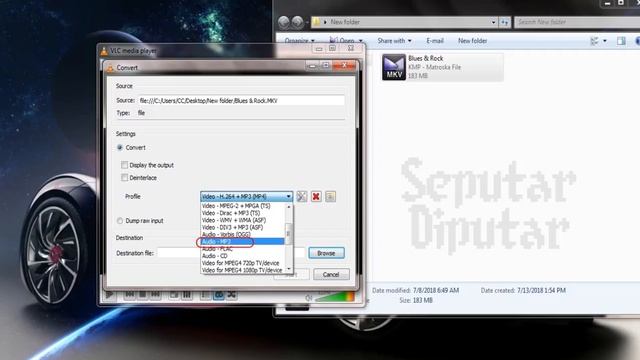The height and width of the screenshot is (360, 640).
Task: Adjust the VLC volume slider
Action: click(335, 297)
